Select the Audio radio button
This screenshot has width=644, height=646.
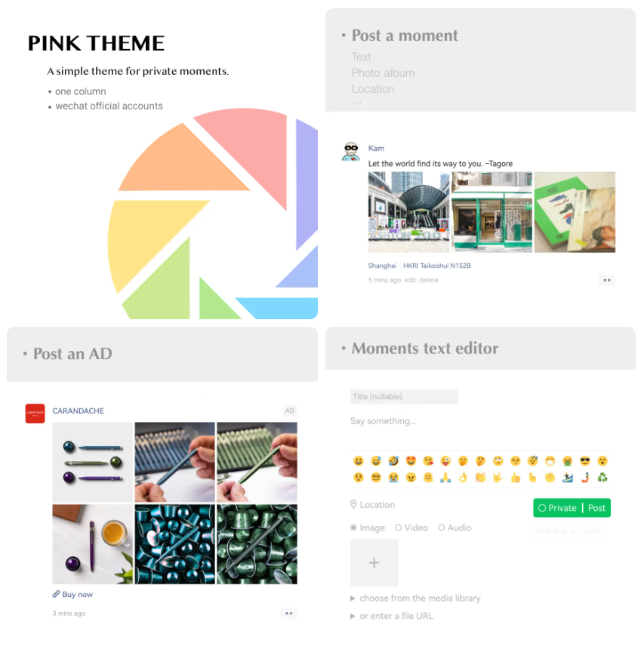point(441,528)
